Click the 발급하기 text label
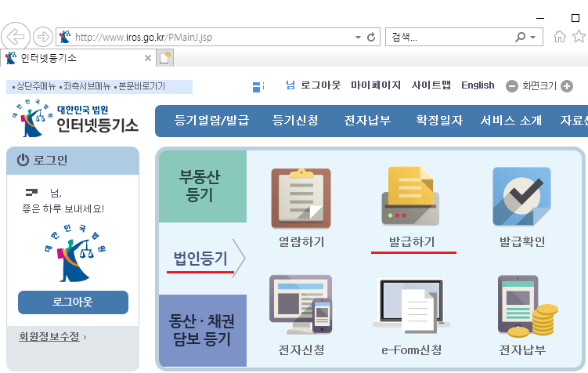 tap(412, 241)
